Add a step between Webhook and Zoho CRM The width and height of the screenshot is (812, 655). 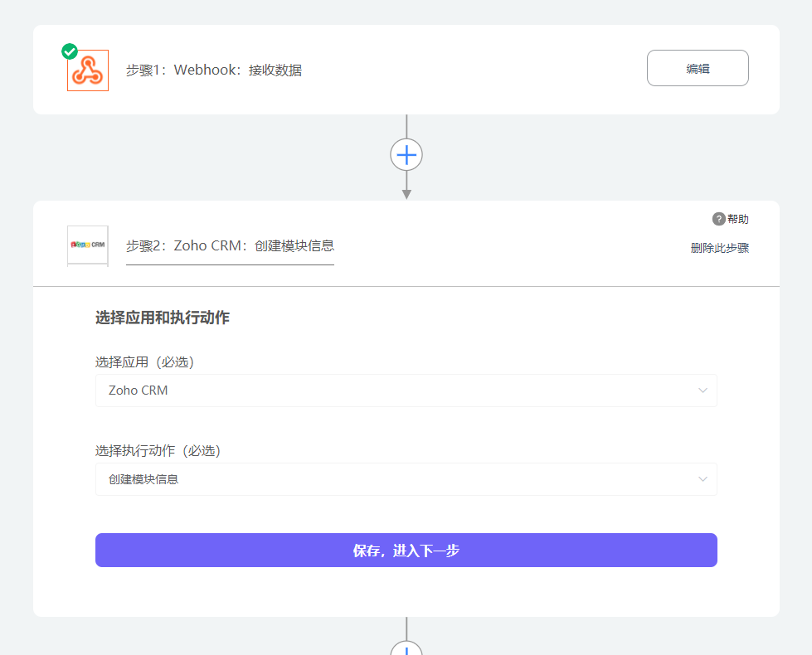406,155
